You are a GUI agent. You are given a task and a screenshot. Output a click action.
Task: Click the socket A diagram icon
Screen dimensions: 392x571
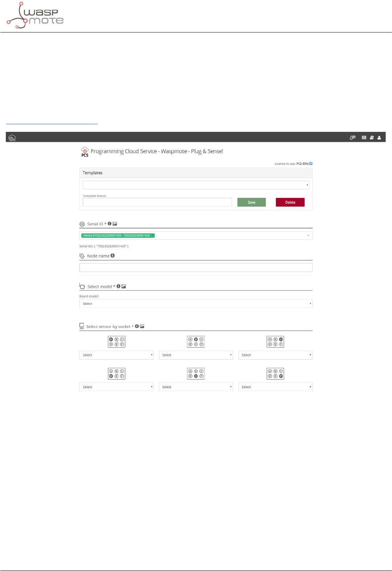coord(117,342)
